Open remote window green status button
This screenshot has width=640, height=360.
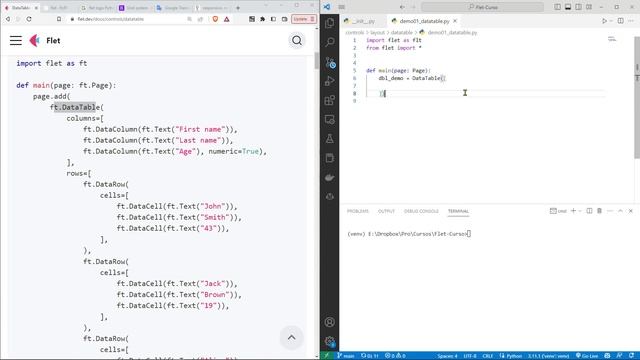[327, 356]
